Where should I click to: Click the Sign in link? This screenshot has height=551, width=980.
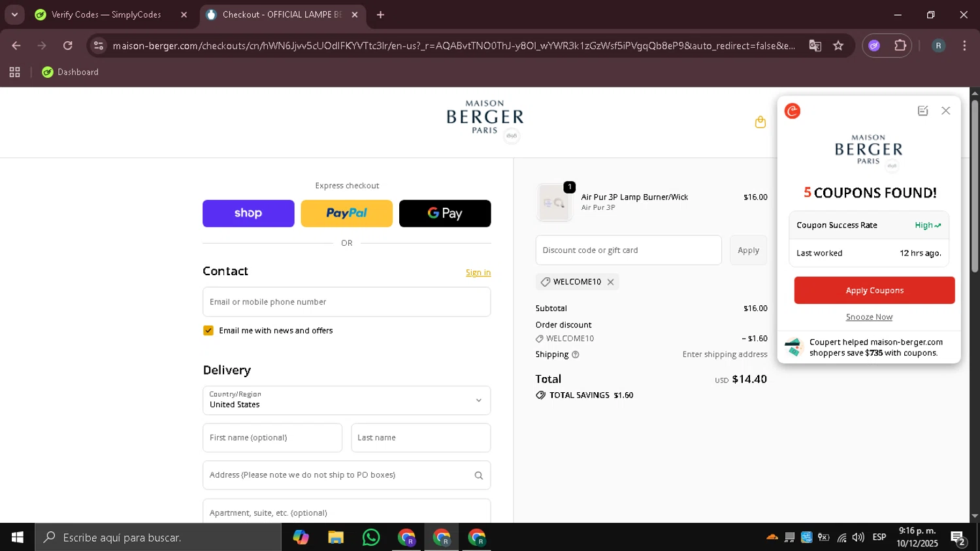(x=478, y=273)
